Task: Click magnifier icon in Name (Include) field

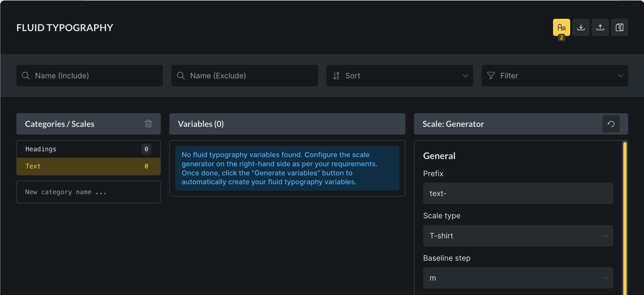Action: pos(26,76)
